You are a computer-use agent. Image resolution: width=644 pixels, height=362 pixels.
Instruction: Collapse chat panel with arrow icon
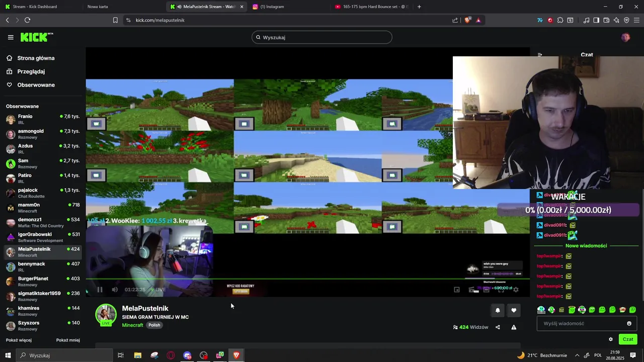[540, 55]
